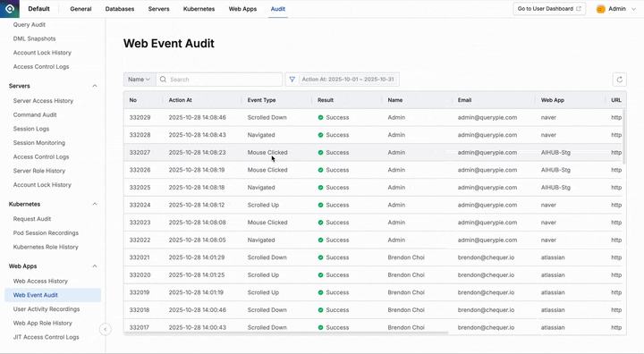Open the Kubernetes top tab
Screen dimensions: 644x354
click(x=199, y=9)
